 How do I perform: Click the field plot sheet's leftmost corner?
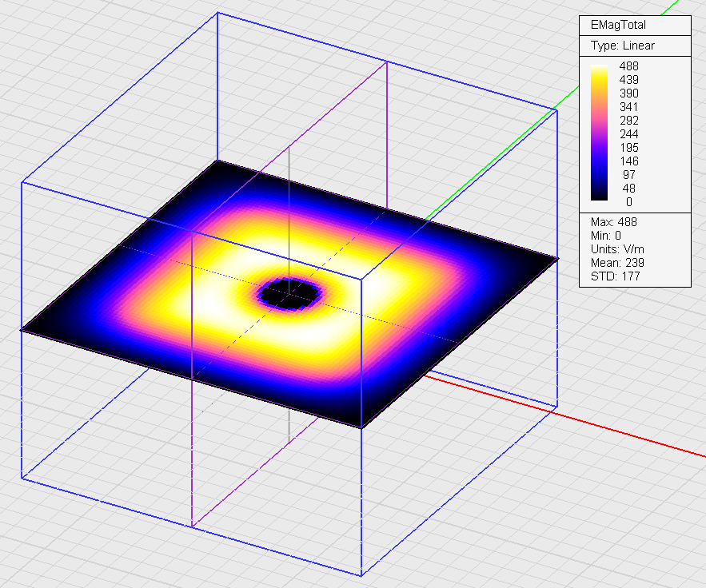point(22,328)
